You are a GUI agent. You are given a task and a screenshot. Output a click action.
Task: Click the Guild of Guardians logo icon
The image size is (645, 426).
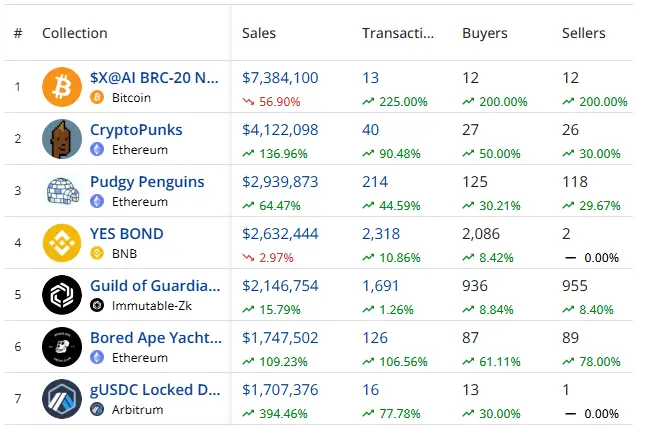pos(62,295)
